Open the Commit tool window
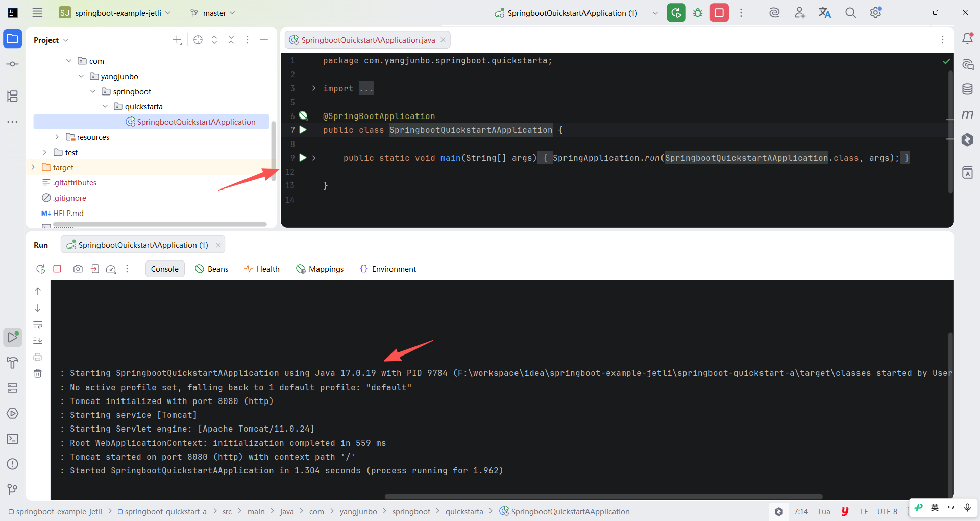This screenshot has height=521, width=980. [13, 64]
